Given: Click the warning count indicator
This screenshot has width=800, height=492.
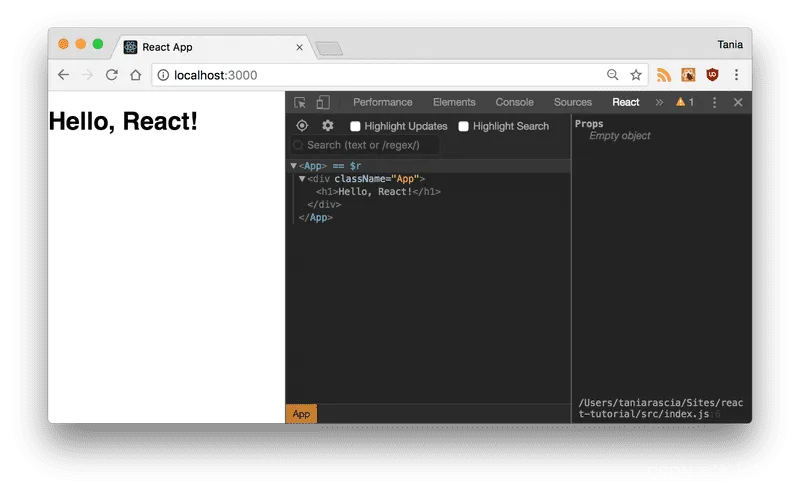Looking at the screenshot, I should click(x=685, y=102).
